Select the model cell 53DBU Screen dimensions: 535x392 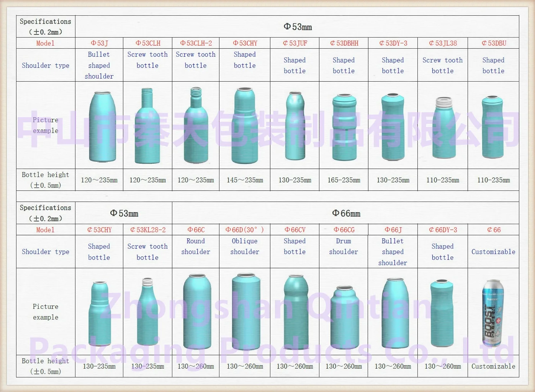(493, 43)
